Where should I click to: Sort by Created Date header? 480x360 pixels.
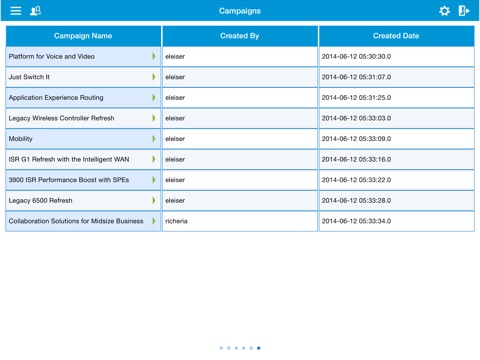[396, 36]
